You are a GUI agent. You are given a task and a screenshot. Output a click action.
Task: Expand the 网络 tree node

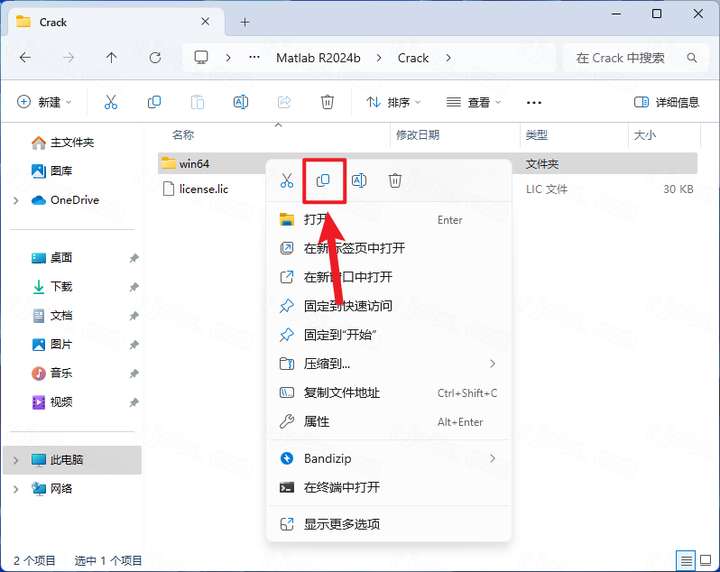[16, 489]
